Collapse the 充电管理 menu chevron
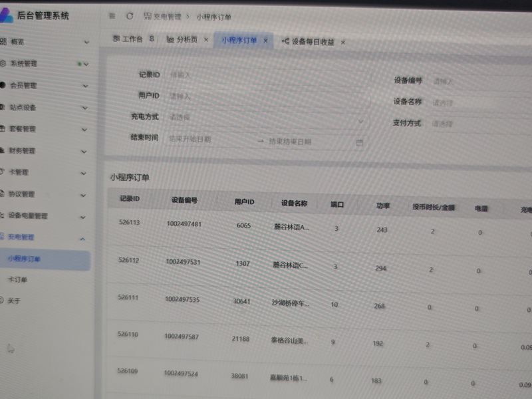This screenshot has width=532, height=399. 82,239
